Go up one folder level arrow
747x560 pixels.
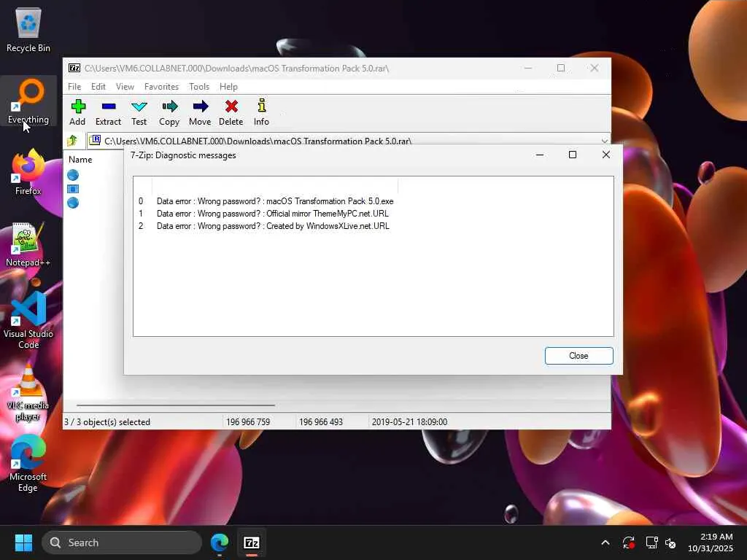click(72, 141)
